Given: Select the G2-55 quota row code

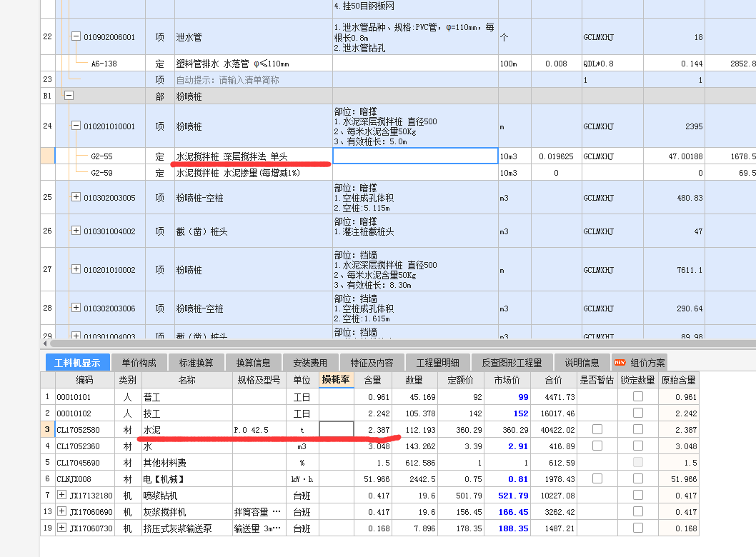Looking at the screenshot, I should (x=101, y=156).
